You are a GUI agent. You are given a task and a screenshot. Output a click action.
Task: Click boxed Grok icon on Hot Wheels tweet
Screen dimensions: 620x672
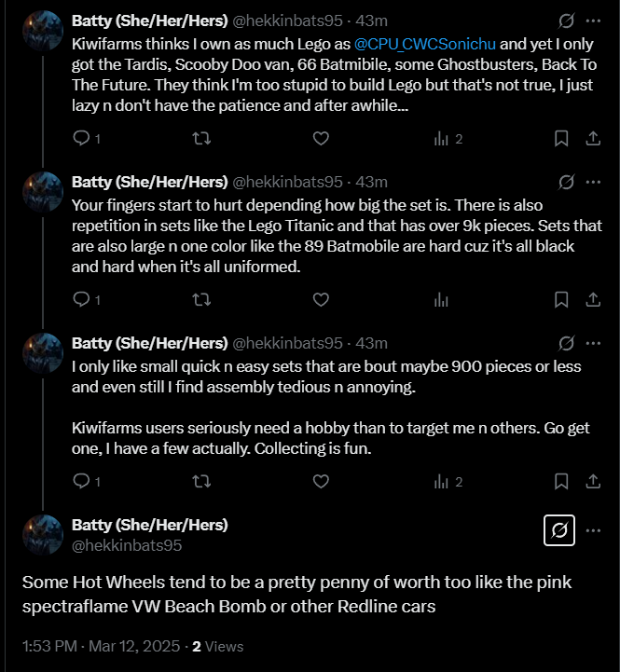[559, 530]
